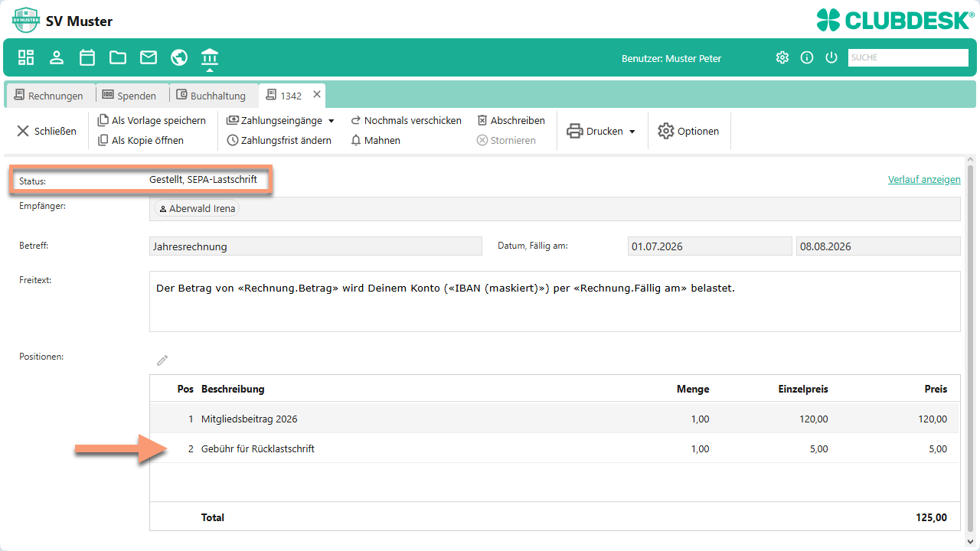Click the total amount 125,00
Screen dimensions: 980x551
click(x=931, y=517)
